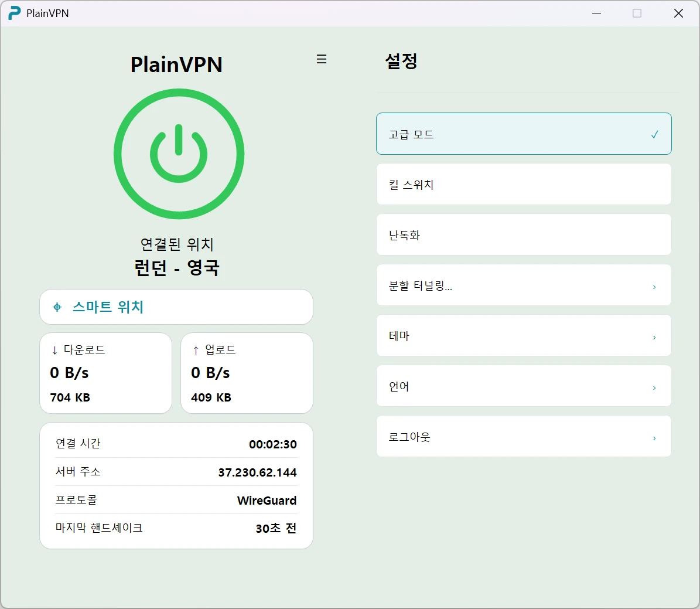Click the 프로토콜 label

tap(76, 499)
